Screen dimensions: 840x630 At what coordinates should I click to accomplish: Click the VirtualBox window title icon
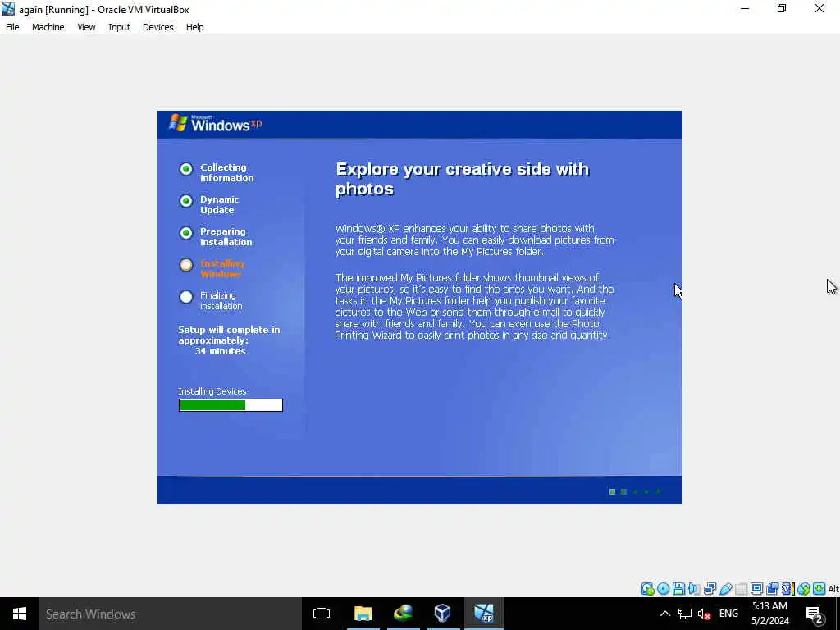(x=8, y=9)
